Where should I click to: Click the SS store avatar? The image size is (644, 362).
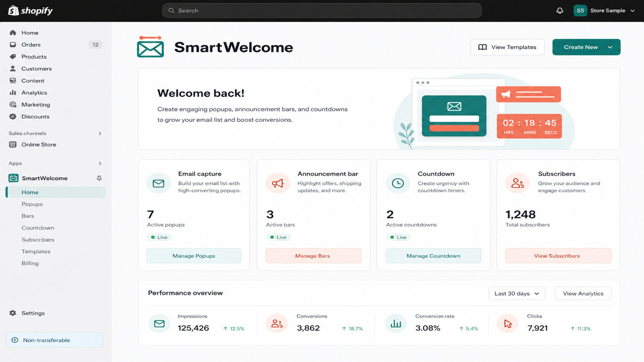point(580,11)
